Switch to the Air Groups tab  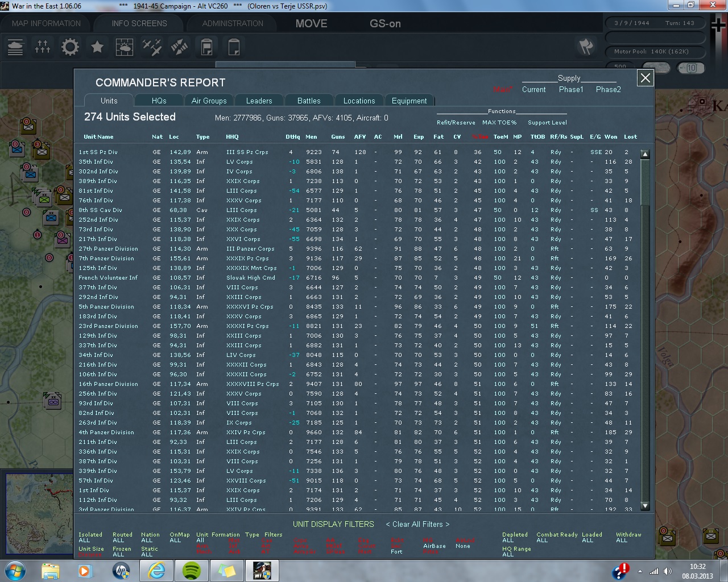coord(209,101)
